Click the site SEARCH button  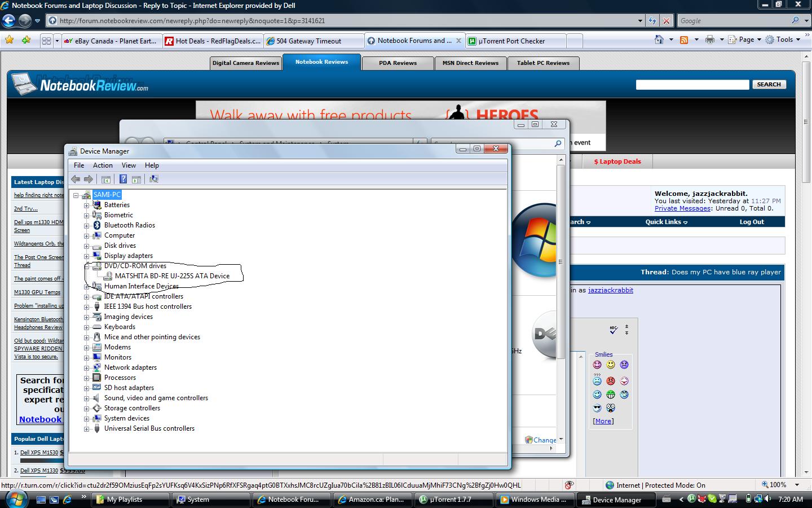coord(769,84)
